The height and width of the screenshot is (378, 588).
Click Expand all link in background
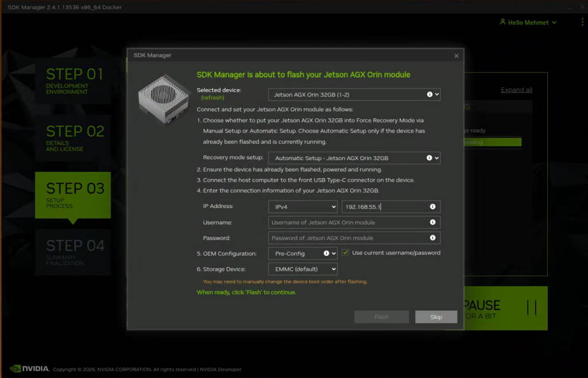click(x=516, y=90)
